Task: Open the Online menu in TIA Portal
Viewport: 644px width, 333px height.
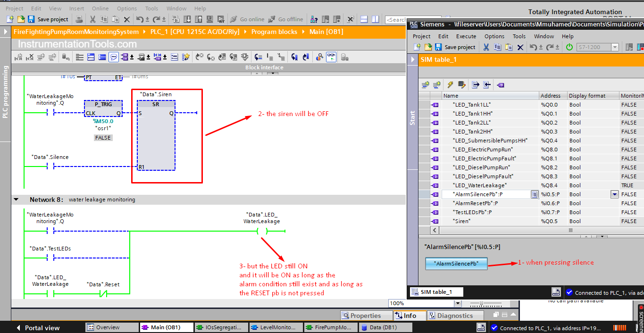Action: [x=100, y=8]
